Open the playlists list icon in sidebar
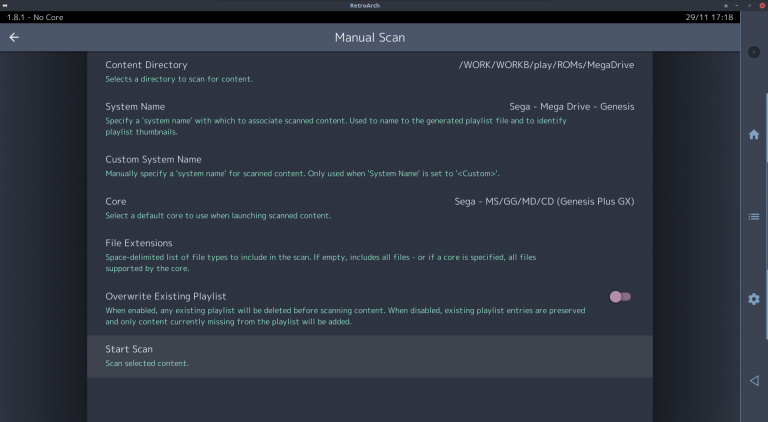 [x=754, y=216]
